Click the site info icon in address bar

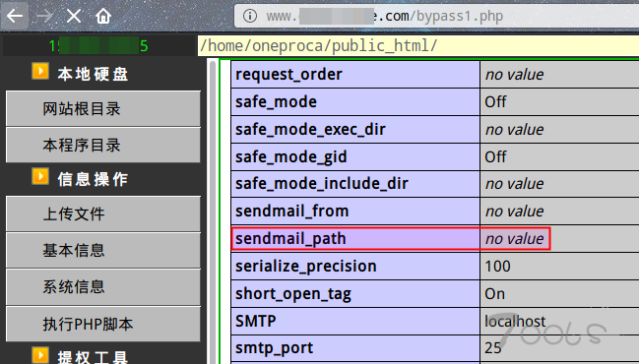click(x=250, y=17)
